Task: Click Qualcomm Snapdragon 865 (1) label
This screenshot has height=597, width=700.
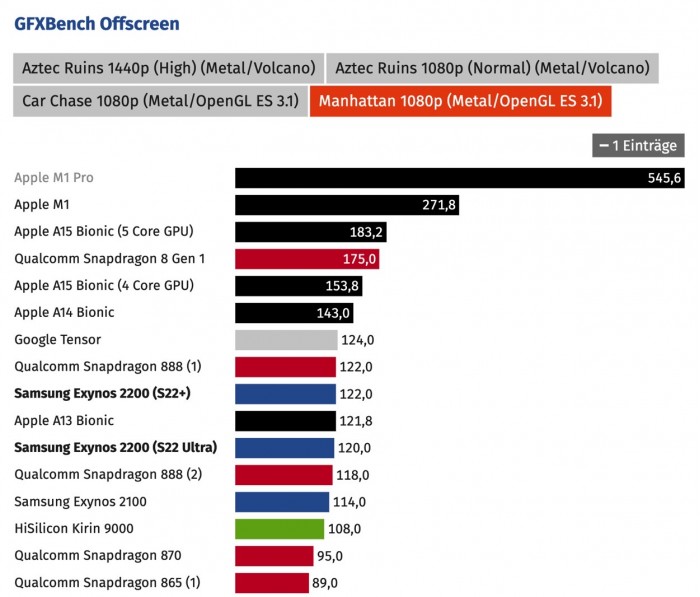Action: point(107,582)
